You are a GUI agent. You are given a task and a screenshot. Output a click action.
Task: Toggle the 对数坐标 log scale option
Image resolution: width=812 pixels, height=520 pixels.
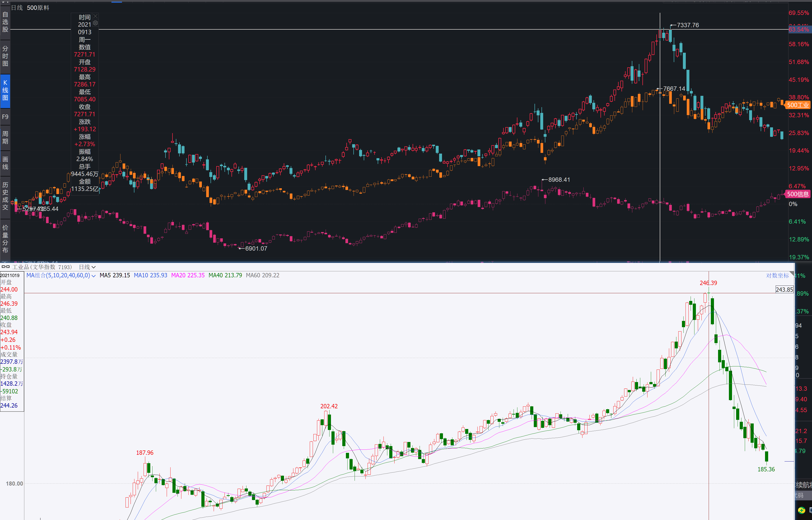777,276
